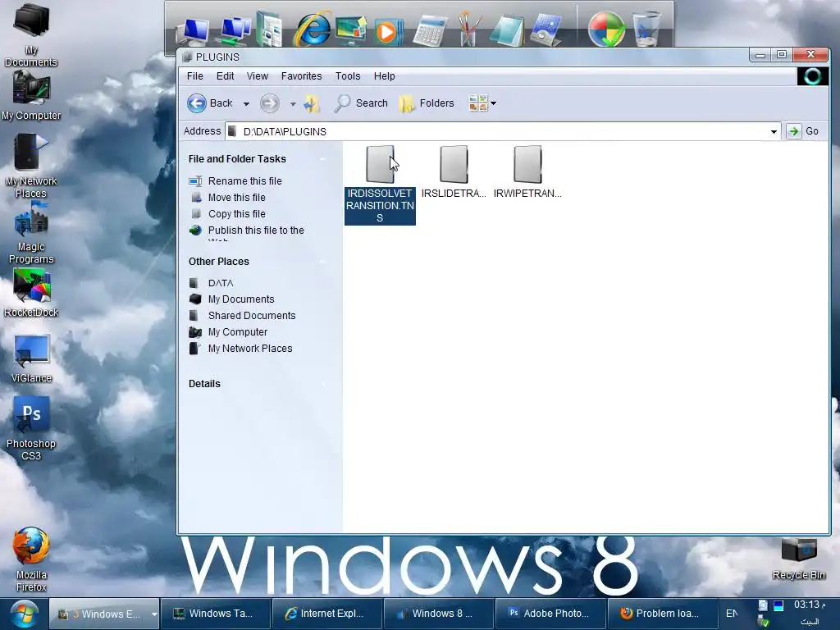Screen dimensions: 840x630
Task: Open the Recycle Bin icon in the dock
Action: tap(646, 29)
